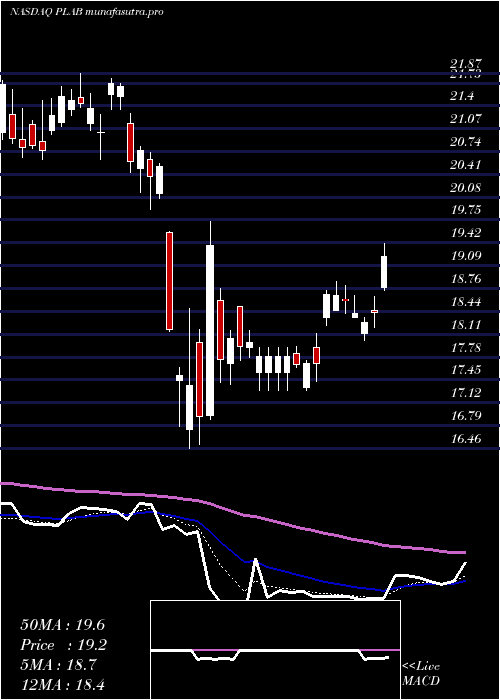Click the 19.09 price axis label
The image size is (500, 700).
(x=466, y=256)
